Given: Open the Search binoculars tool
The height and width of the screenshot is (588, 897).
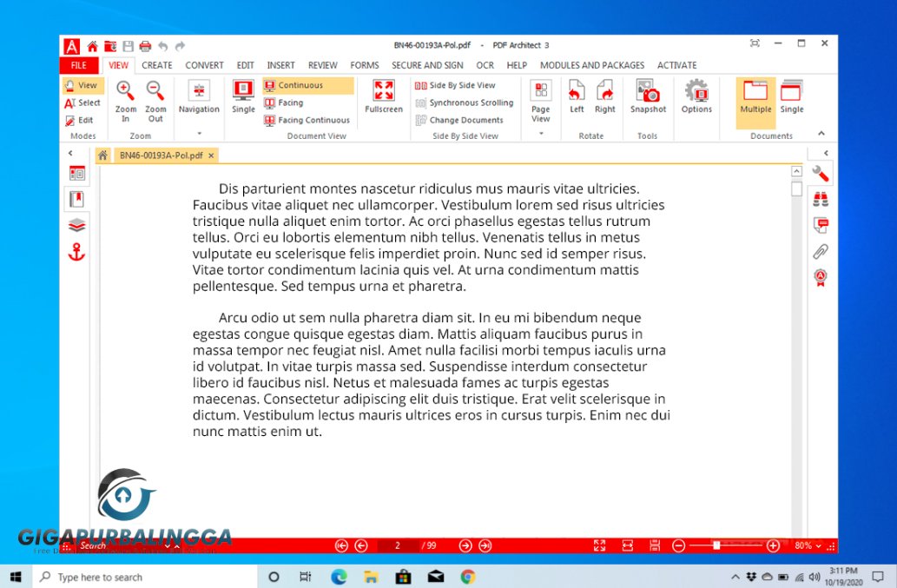Looking at the screenshot, I should coord(821,199).
